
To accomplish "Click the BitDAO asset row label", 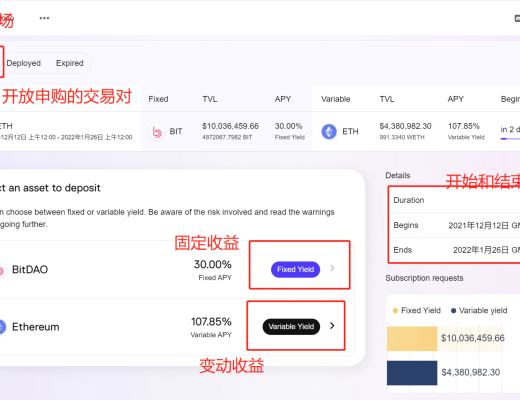I will pos(30,269).
